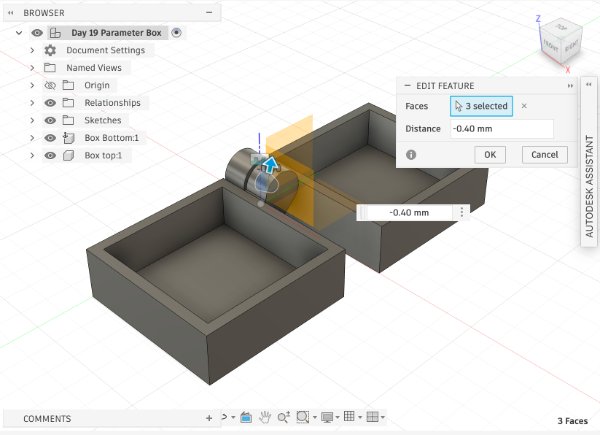
Task: Hide the Box Bottom:1 component
Action: click(x=50, y=138)
